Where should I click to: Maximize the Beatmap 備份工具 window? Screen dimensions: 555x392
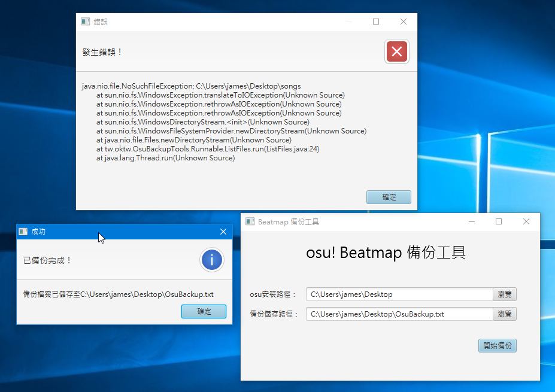pos(499,221)
